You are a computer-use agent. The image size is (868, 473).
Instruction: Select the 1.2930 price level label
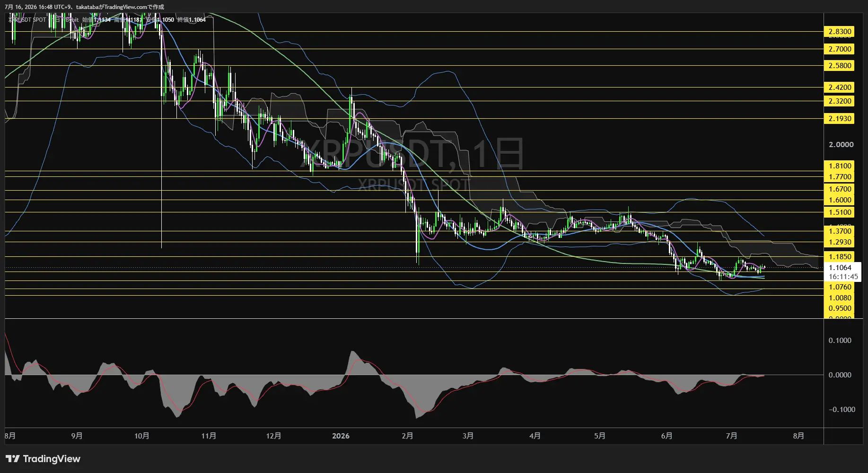point(840,242)
